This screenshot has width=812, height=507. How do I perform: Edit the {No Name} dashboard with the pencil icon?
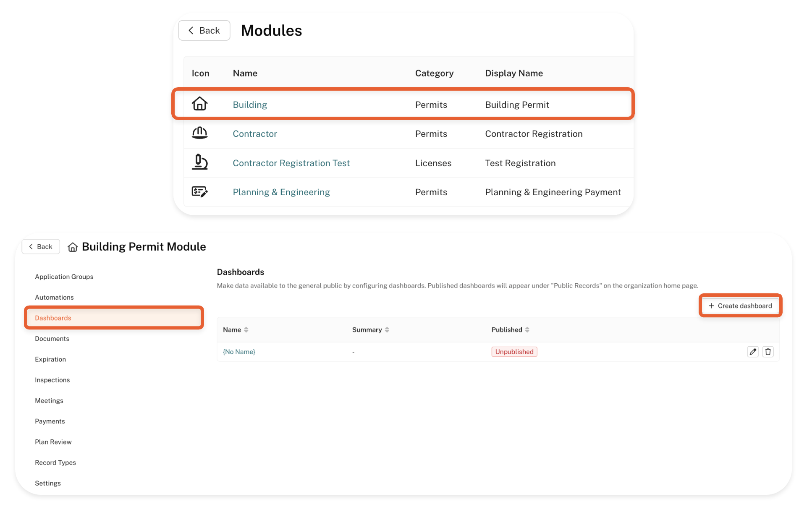point(752,352)
